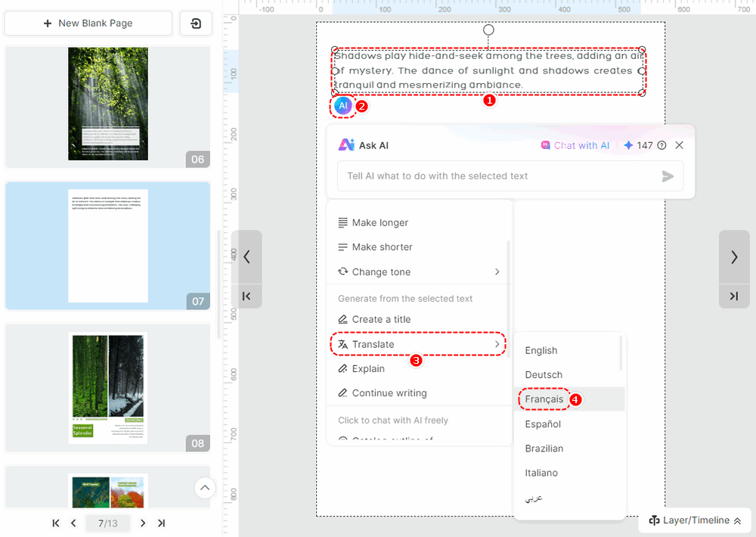Select page 07 thumbnail
Screen dimensions: 756x537
click(107, 246)
